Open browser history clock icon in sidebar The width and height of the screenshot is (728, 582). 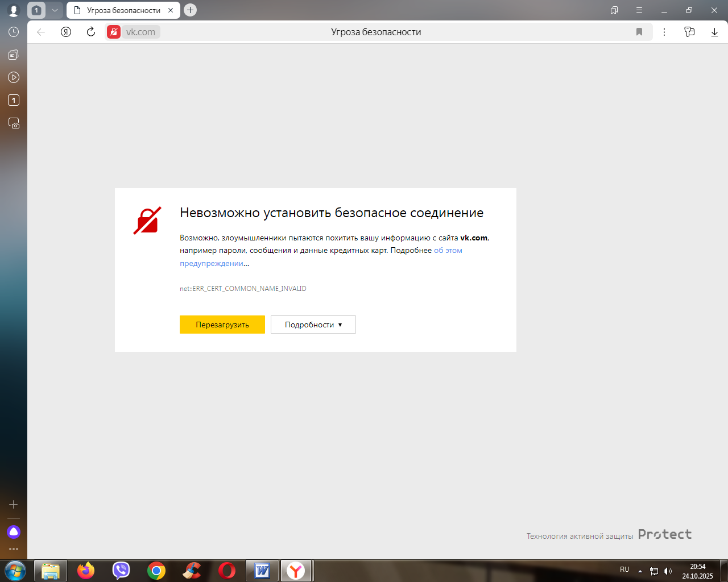(14, 32)
